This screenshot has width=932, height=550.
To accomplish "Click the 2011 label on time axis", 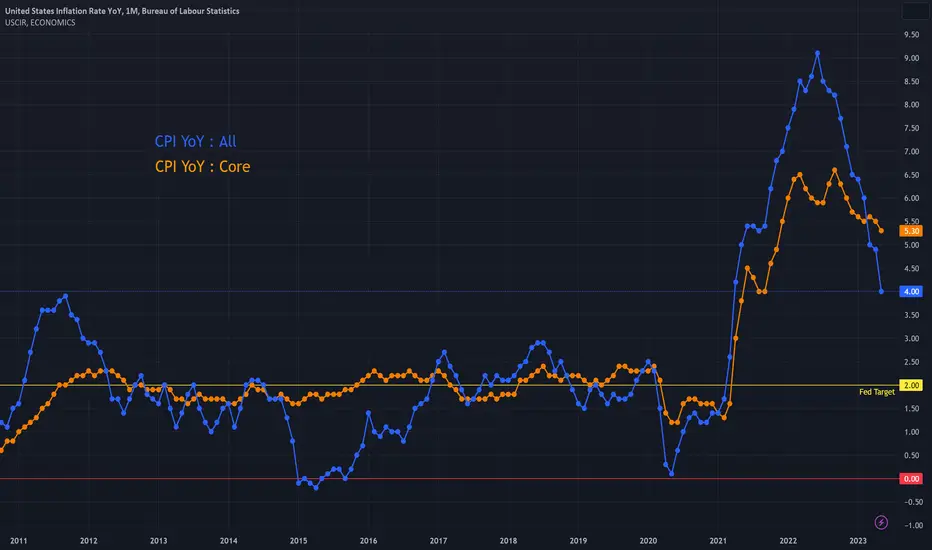I will 18,540.
